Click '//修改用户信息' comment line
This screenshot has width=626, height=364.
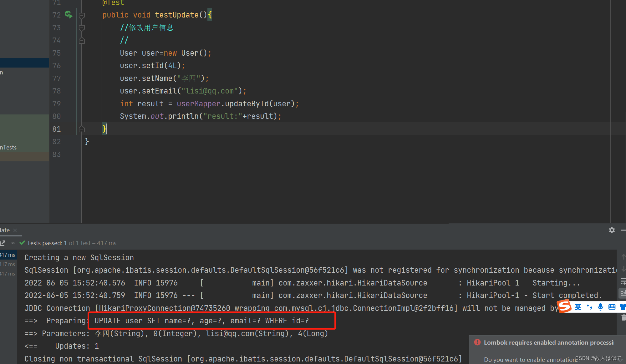(147, 28)
